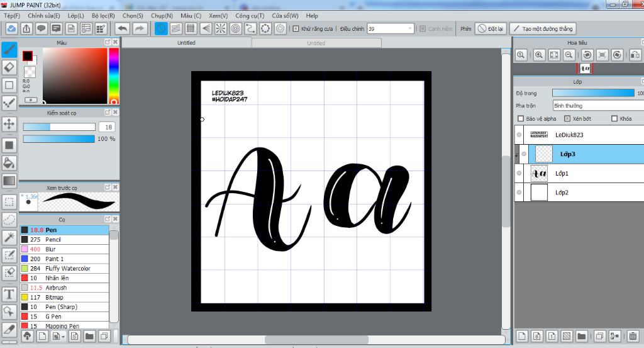
Task: Toggle visibility of Lớp2 layer
Action: [519, 193]
